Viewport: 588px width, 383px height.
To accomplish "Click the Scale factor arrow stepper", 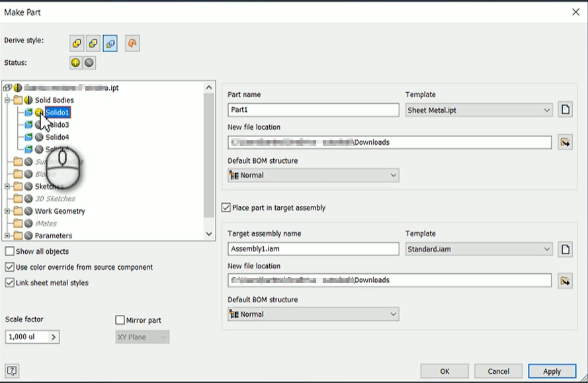I will (53, 337).
